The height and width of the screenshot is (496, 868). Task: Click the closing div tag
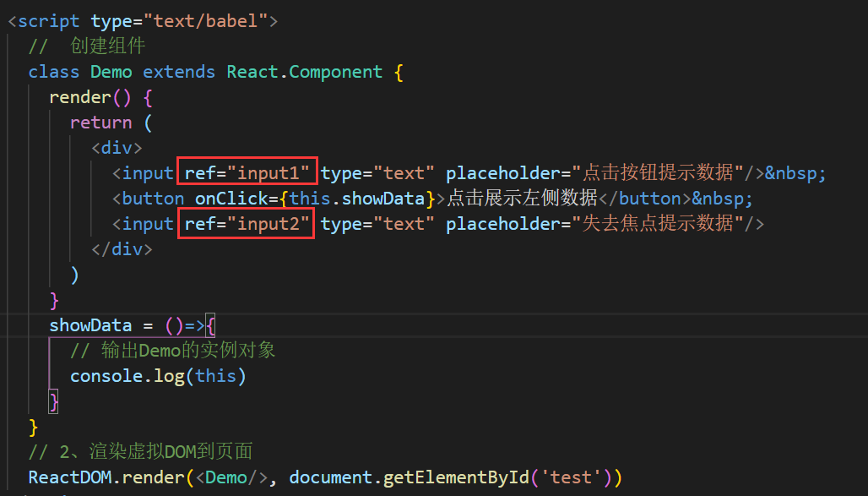tap(122, 249)
